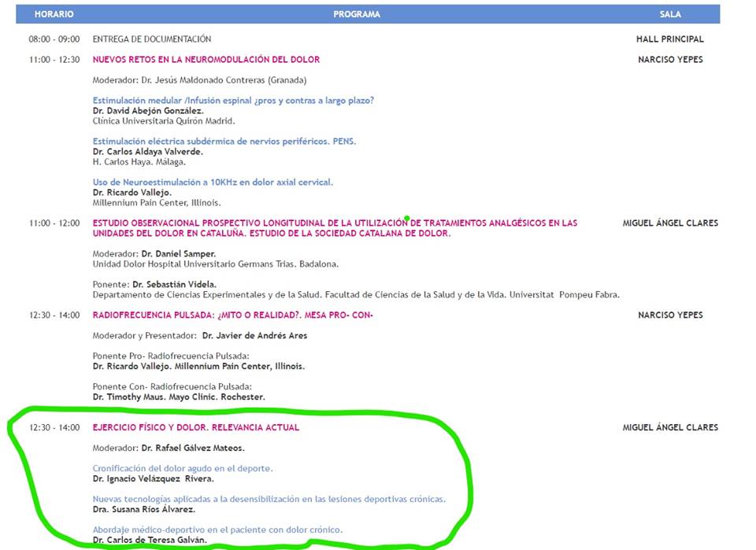This screenshot has width=756, height=550.
Task: Click the 11:00 - 12:00 time slot
Action: [54, 223]
